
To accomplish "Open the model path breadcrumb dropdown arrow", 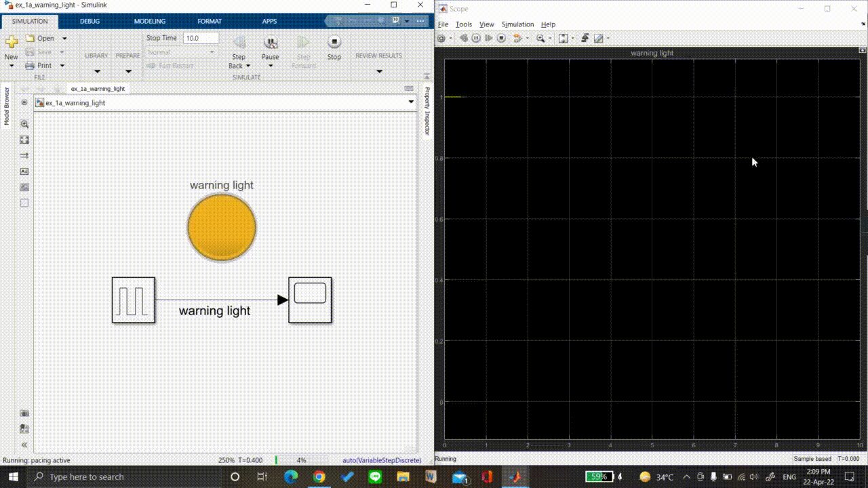I will point(411,102).
